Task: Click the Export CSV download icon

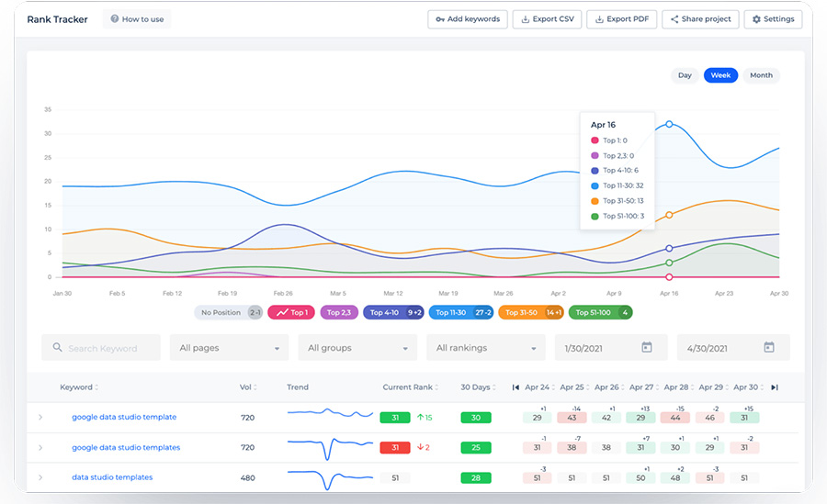Action: coord(526,19)
